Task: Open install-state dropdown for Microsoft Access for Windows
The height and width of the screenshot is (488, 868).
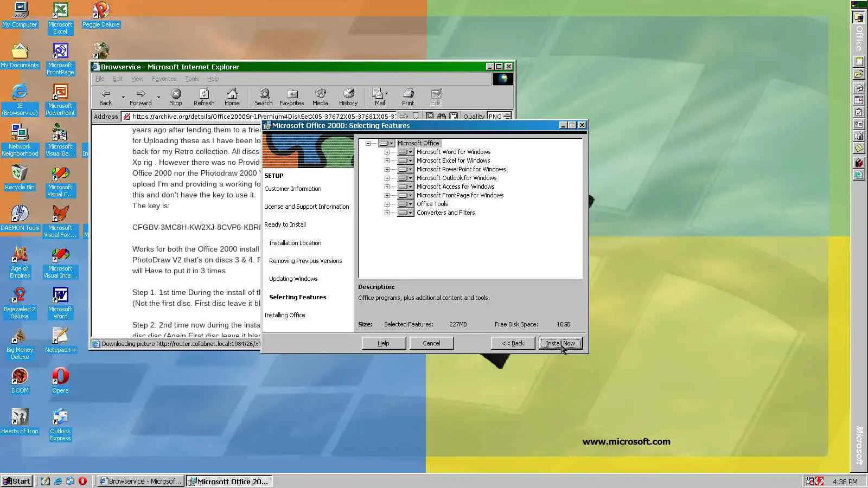Action: pyautogui.click(x=405, y=187)
